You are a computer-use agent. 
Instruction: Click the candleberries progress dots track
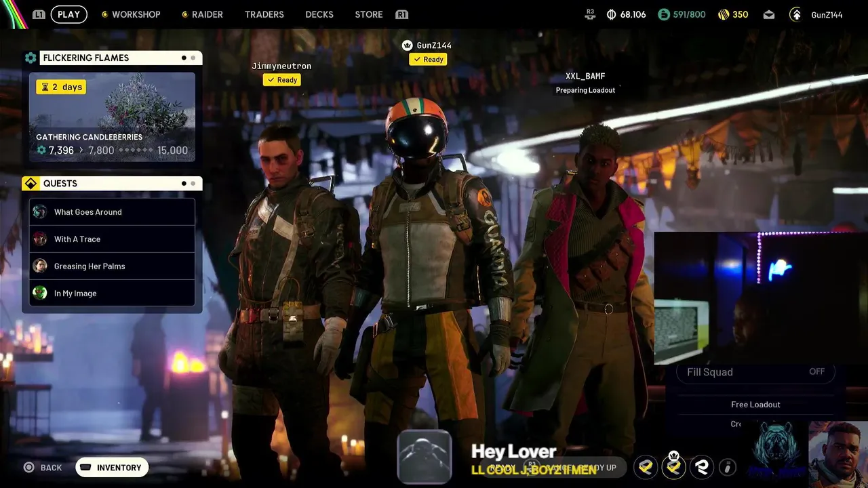(136, 150)
